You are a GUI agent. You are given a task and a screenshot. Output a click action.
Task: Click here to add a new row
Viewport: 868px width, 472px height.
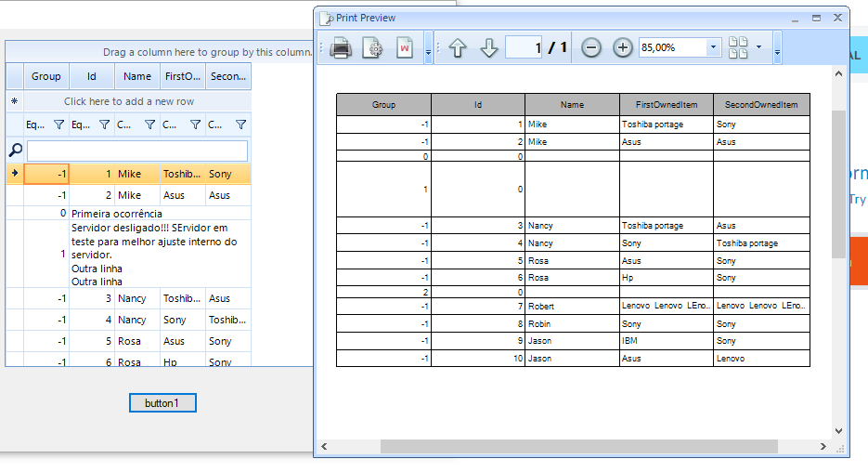[x=129, y=101]
